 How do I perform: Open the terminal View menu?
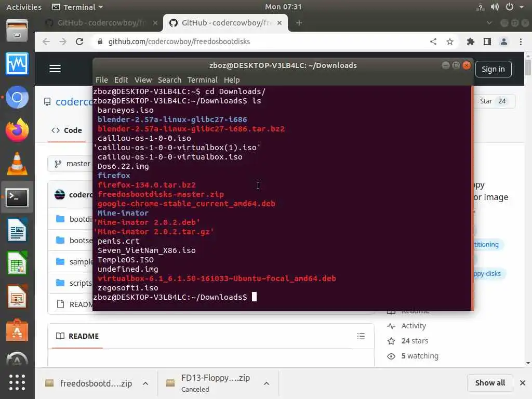(143, 79)
